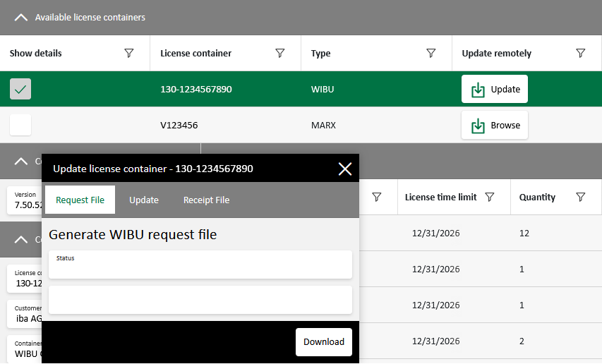This screenshot has height=364, width=602.
Task: Collapse the third section chevron near Version
Action: [20, 239]
